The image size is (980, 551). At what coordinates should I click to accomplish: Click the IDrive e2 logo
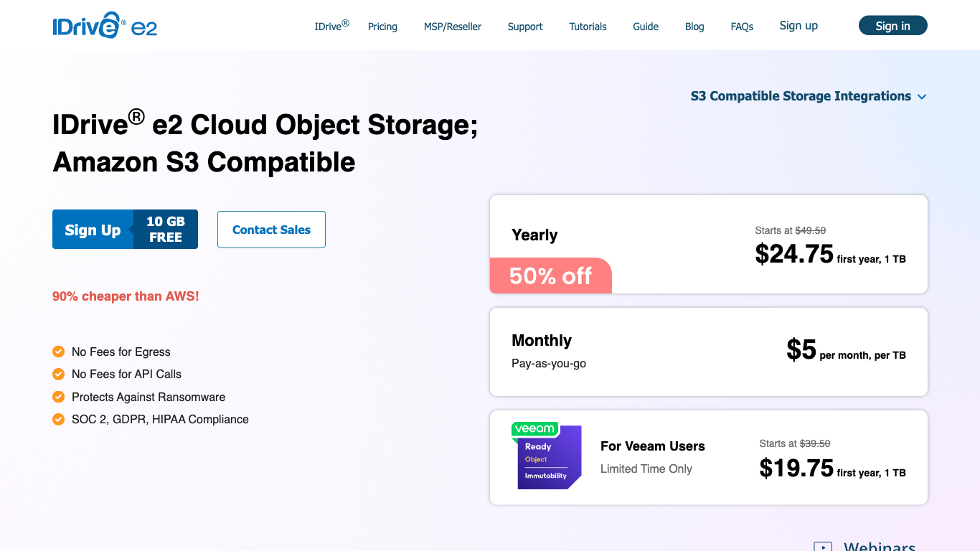pyautogui.click(x=105, y=26)
